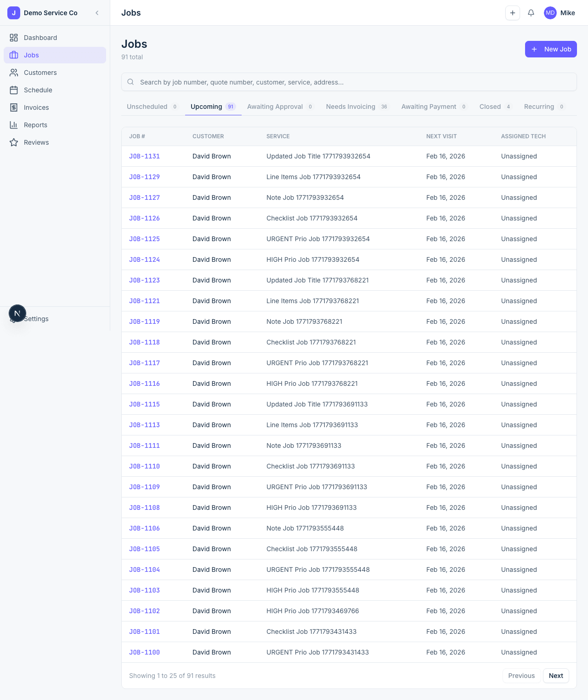Open the Closed tab
The image size is (588, 700).
(x=496, y=107)
